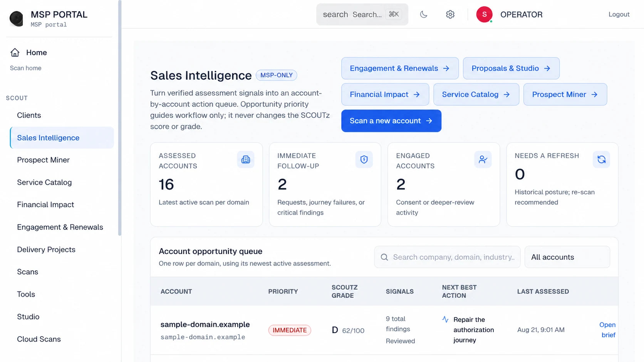The image size is (644, 362).
Task: Click the sidebar vertical scrollbar
Action: pyautogui.click(x=120, y=117)
